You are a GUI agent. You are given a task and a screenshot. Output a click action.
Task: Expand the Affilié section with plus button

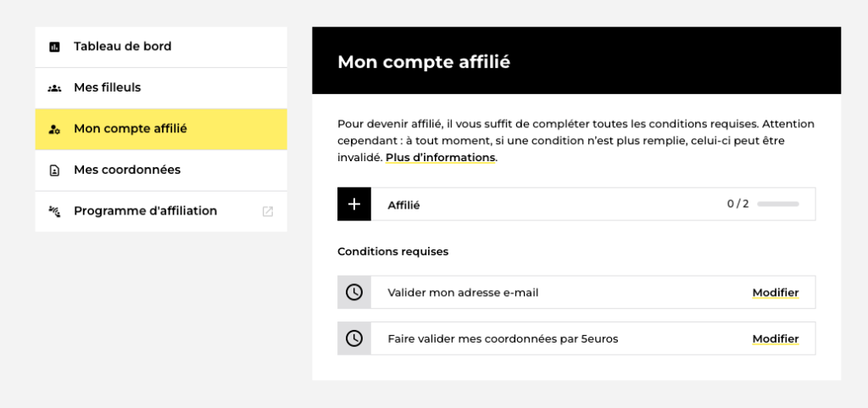[x=354, y=204]
